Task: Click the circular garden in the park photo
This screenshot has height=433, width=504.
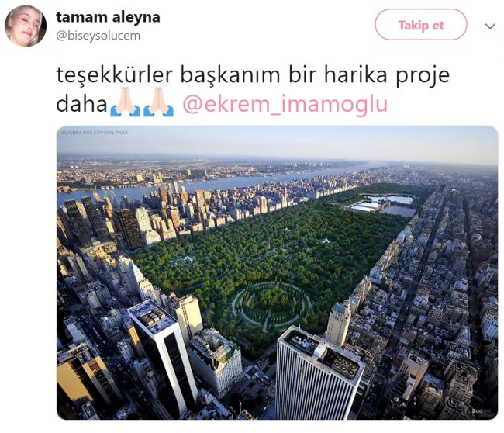Action: [270, 304]
